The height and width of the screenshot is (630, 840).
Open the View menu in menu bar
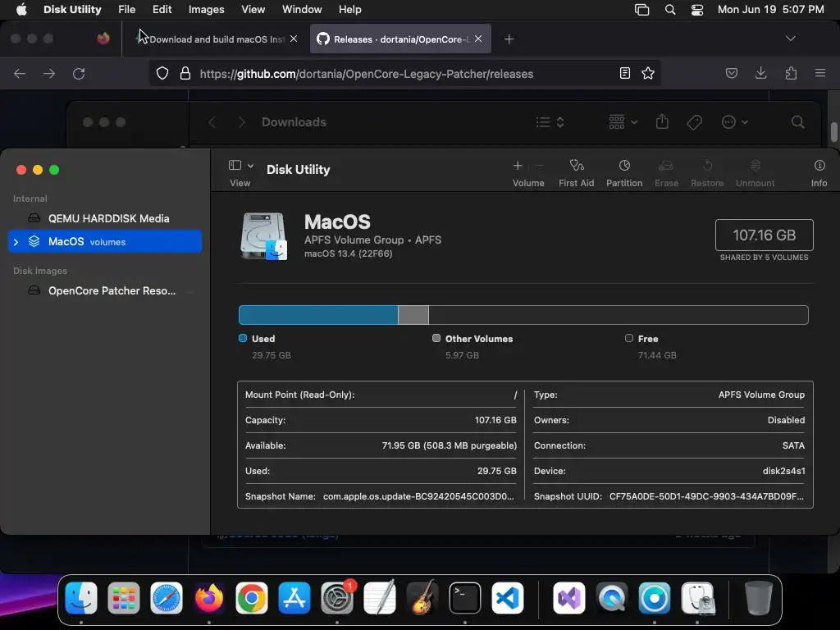point(253,10)
